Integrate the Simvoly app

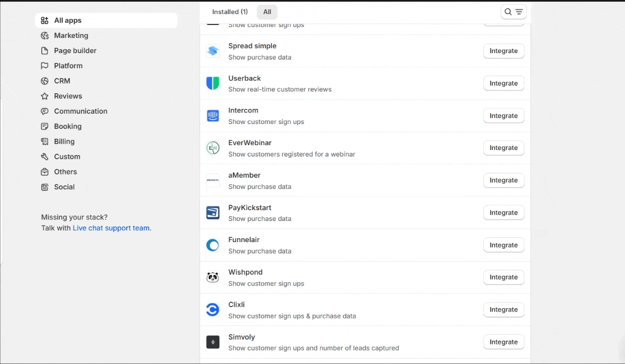coord(504,342)
